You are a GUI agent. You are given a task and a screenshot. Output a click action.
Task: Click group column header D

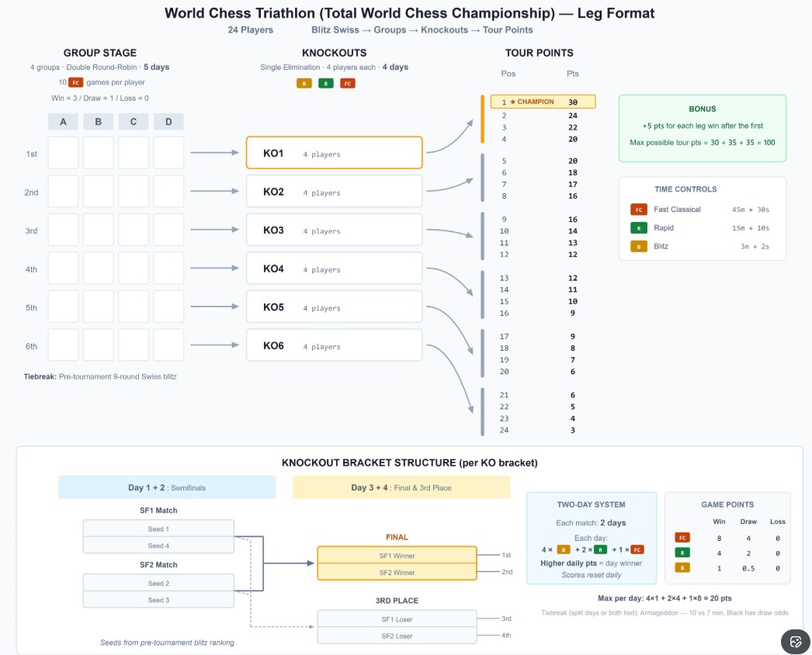(168, 122)
